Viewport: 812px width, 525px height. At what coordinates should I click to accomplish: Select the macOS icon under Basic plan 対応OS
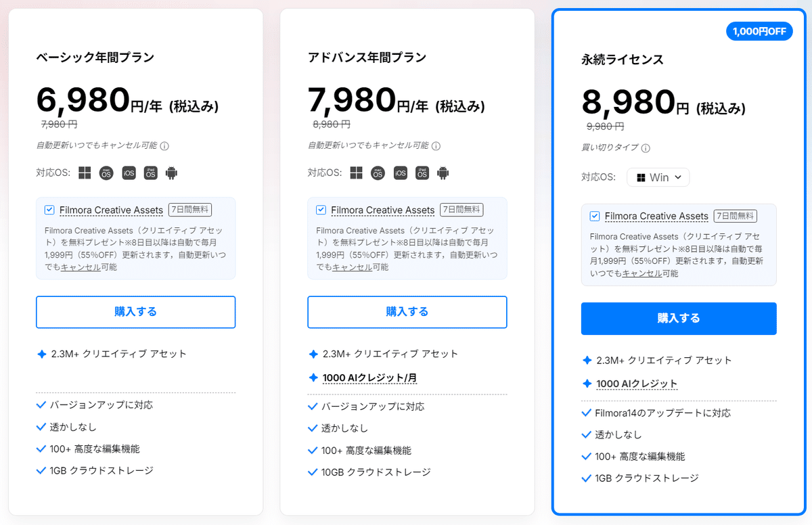tap(106, 173)
